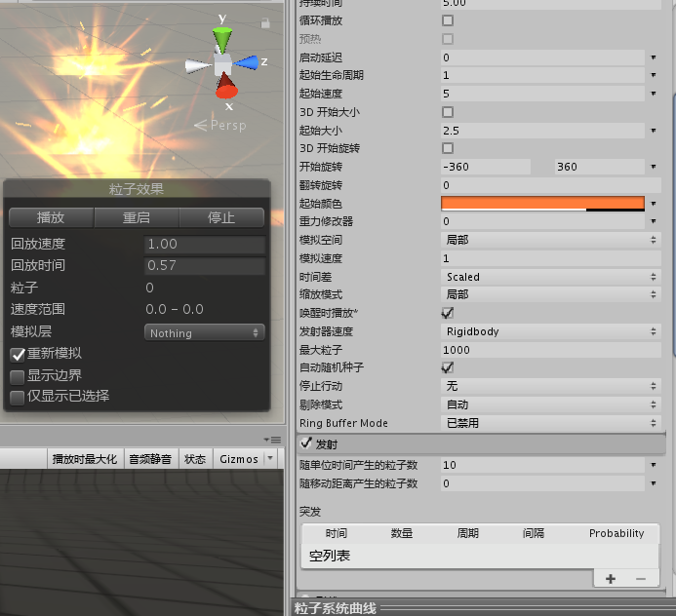Image resolution: width=676 pixels, height=616 pixels.
Task: Open 开始旋转 value mode arrow
Action: [x=654, y=167]
